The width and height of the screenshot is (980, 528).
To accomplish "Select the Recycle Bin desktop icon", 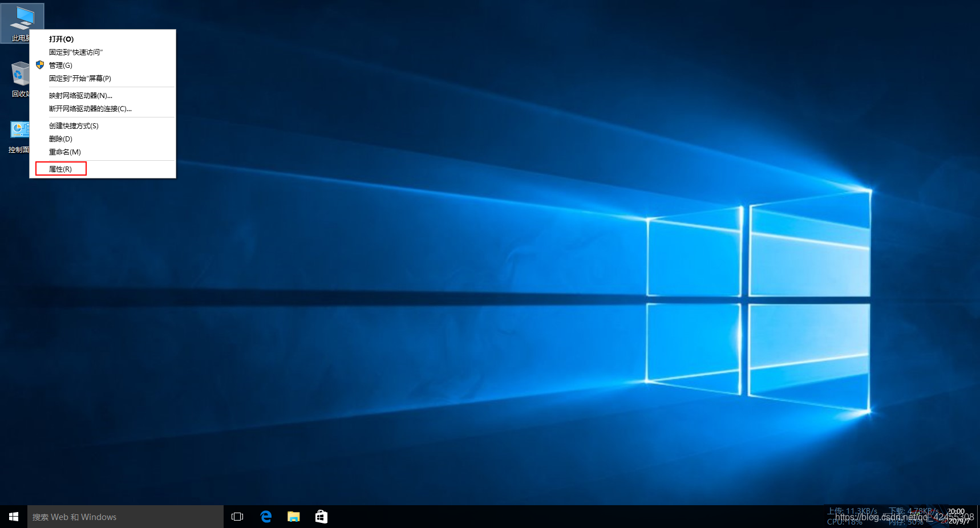I will [x=21, y=79].
